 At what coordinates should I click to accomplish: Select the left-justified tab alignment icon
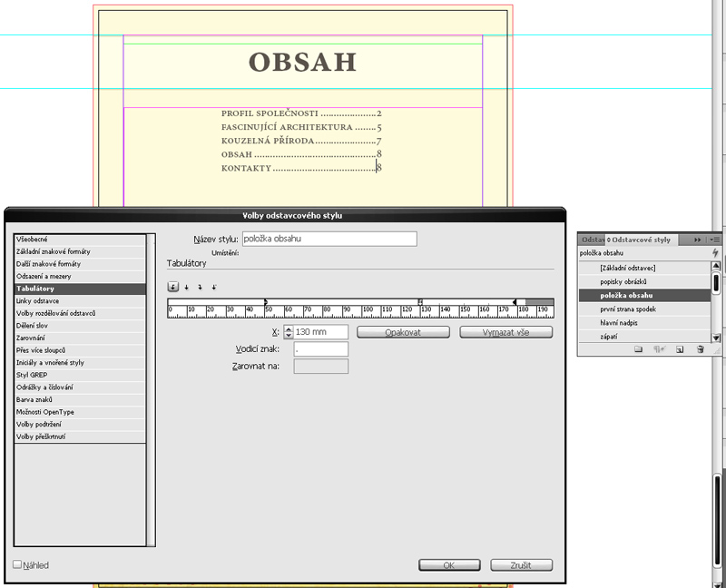pyautogui.click(x=173, y=288)
